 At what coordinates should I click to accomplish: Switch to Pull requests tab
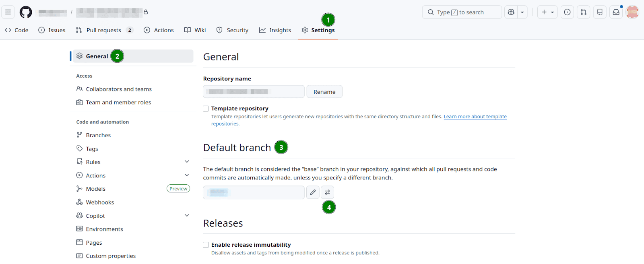pyautogui.click(x=104, y=30)
